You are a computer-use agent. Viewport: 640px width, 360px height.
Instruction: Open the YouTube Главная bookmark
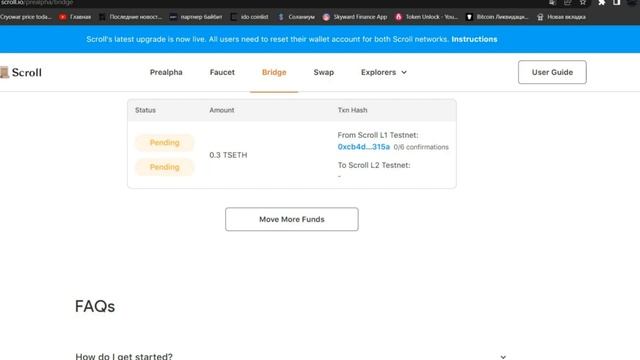point(75,17)
